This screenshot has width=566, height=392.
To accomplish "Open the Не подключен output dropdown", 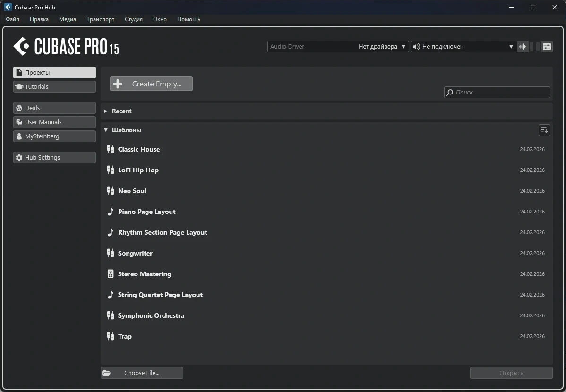I will coord(463,47).
